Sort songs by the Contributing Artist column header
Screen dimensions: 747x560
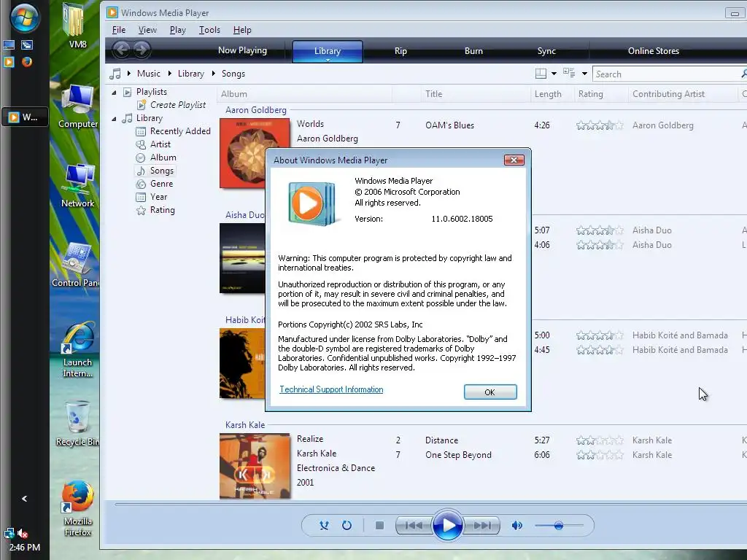(682, 94)
